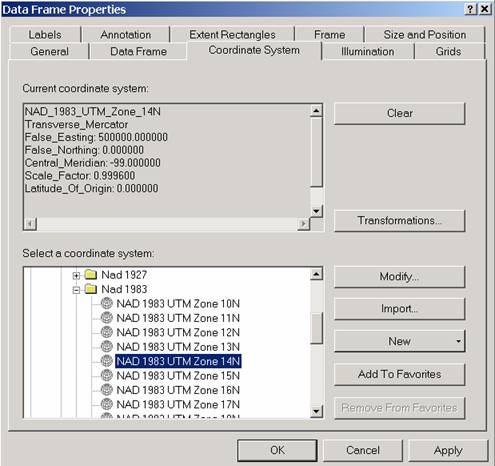Open the Illumination tab
This screenshot has height=466, width=495.
[x=368, y=51]
